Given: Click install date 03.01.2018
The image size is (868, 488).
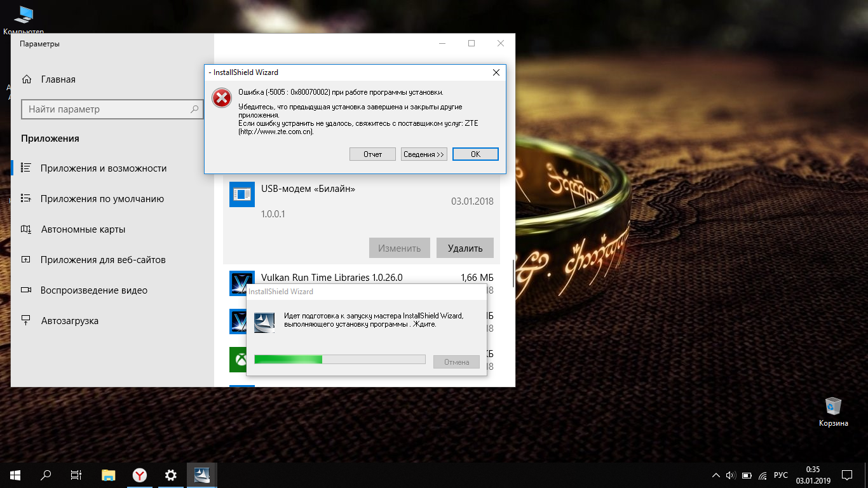Looking at the screenshot, I should (x=472, y=201).
